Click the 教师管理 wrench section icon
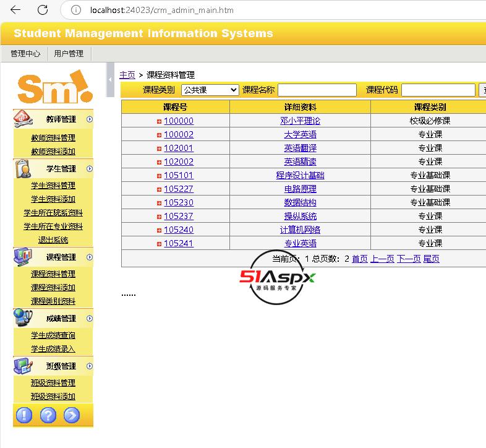The width and height of the screenshot is (486, 448). click(22, 119)
